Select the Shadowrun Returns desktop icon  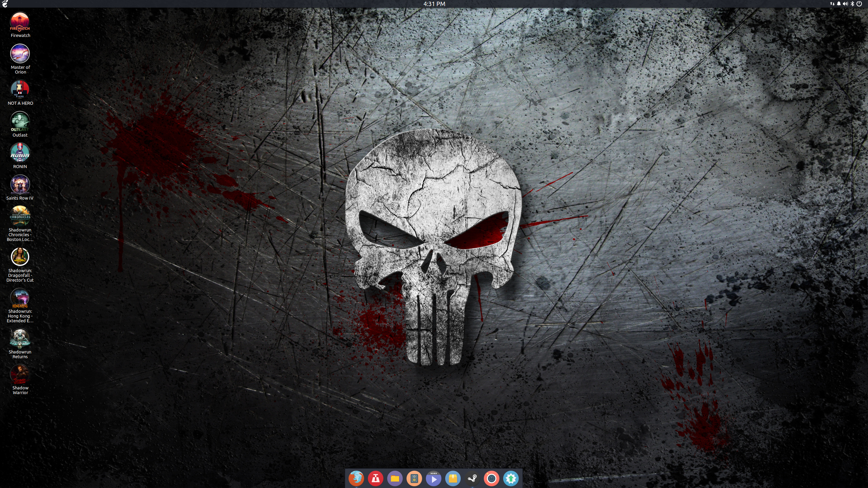(x=20, y=344)
